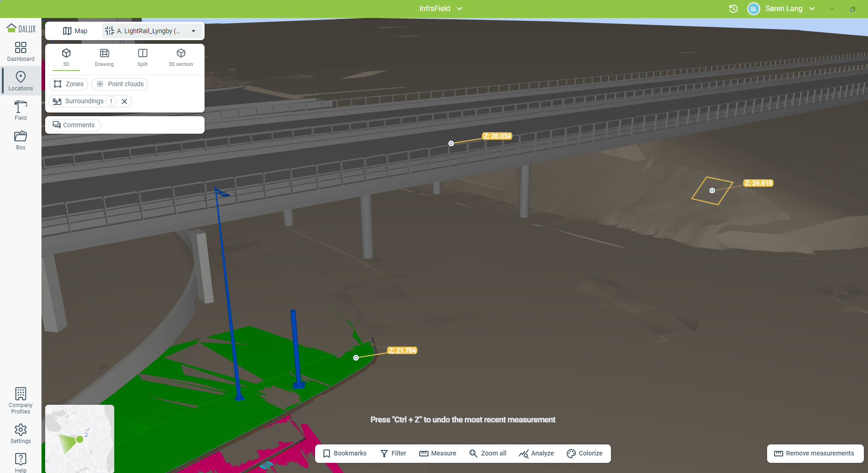The width and height of the screenshot is (868, 473).
Task: Open the Field module in sidebar
Action: coord(21,111)
